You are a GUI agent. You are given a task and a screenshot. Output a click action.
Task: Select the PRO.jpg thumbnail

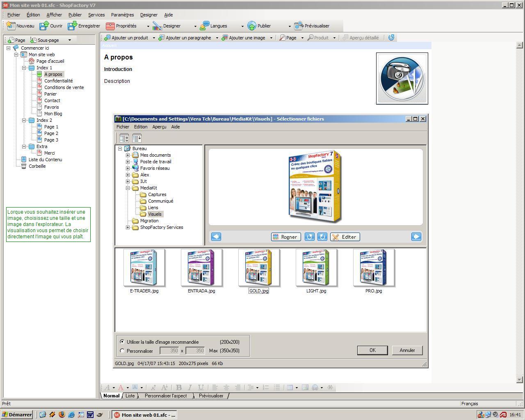pos(373,268)
